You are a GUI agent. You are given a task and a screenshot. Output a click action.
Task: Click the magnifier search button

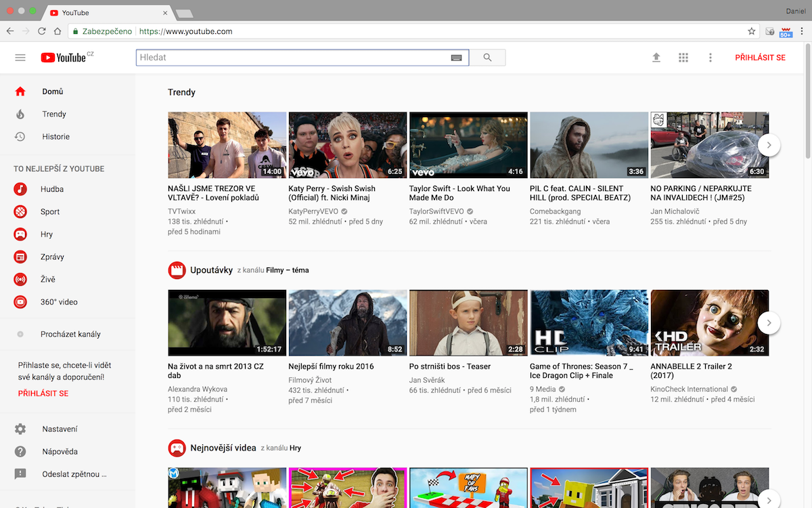click(487, 58)
